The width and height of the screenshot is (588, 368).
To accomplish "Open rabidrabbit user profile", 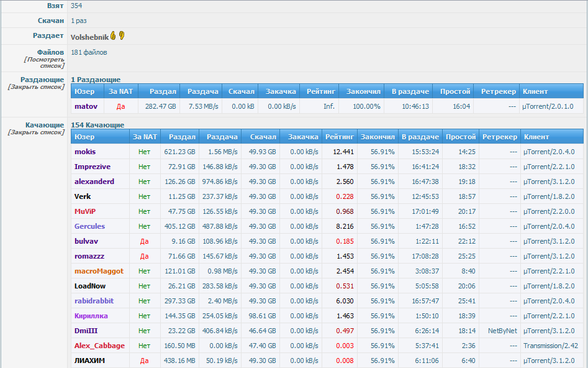I will pyautogui.click(x=94, y=301).
